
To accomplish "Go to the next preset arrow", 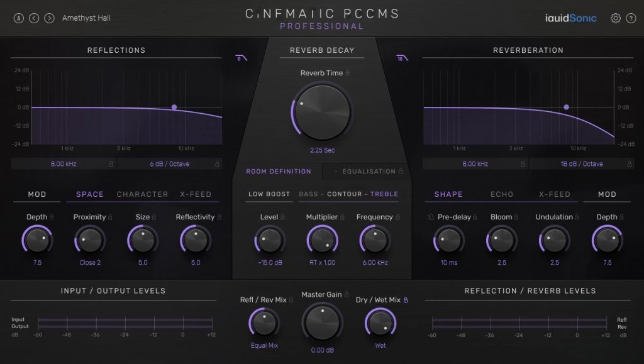I will 49,18.
